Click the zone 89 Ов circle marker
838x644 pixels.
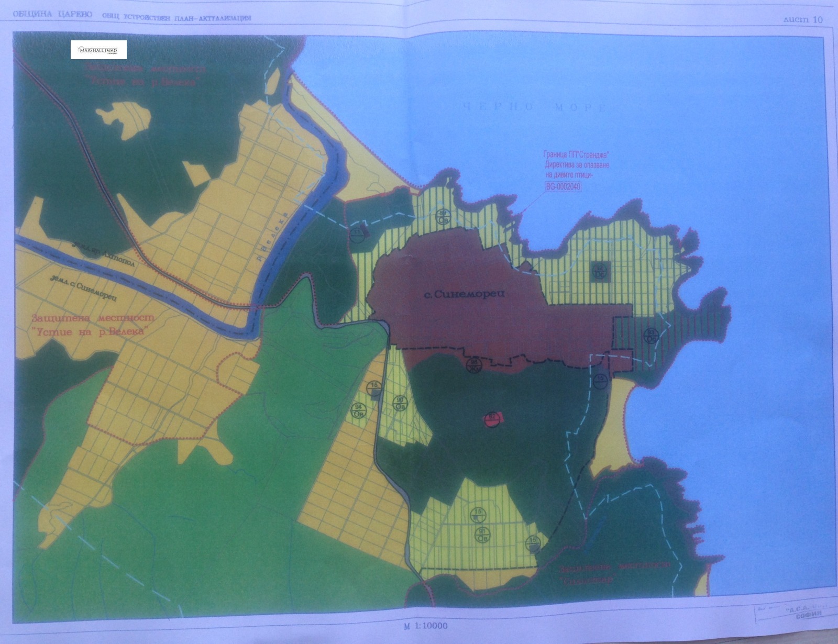[x=443, y=216]
